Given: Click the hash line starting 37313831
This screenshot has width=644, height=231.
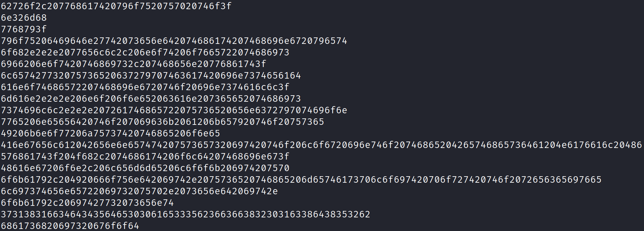Looking at the screenshot, I should pos(186,214).
